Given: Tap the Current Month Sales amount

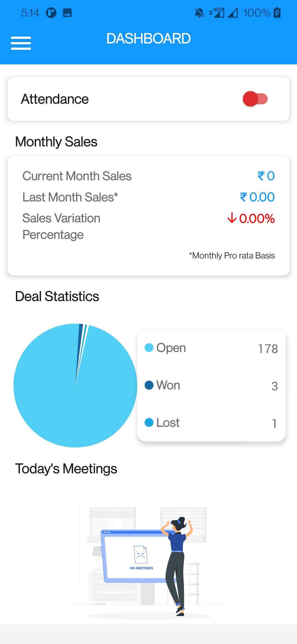Looking at the screenshot, I should pos(266,176).
